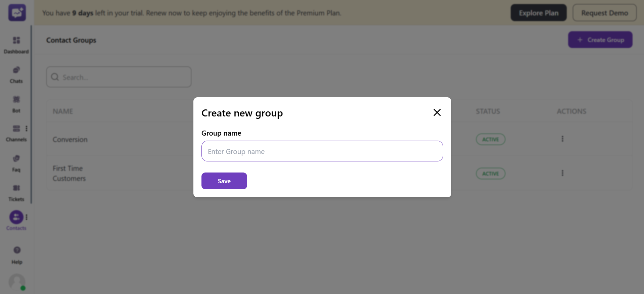Toggle Active status on First Time Customers
This screenshot has width=644, height=294.
point(491,173)
